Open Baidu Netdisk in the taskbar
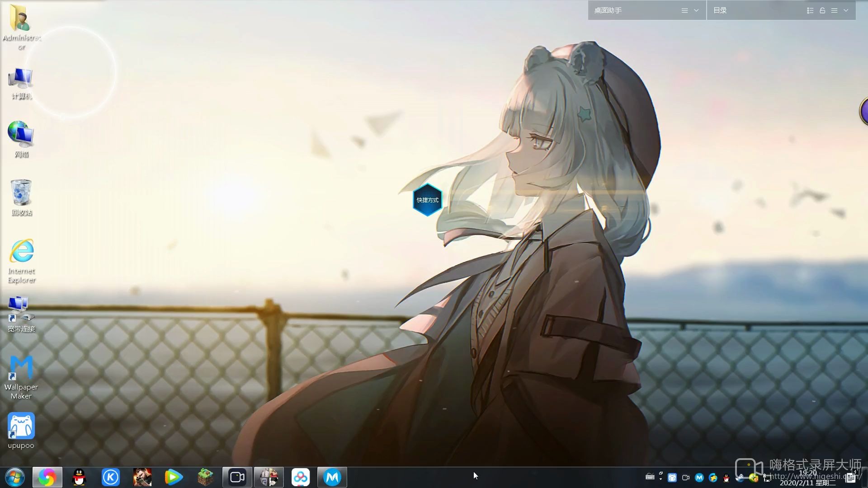The height and width of the screenshot is (488, 868). [x=301, y=477]
